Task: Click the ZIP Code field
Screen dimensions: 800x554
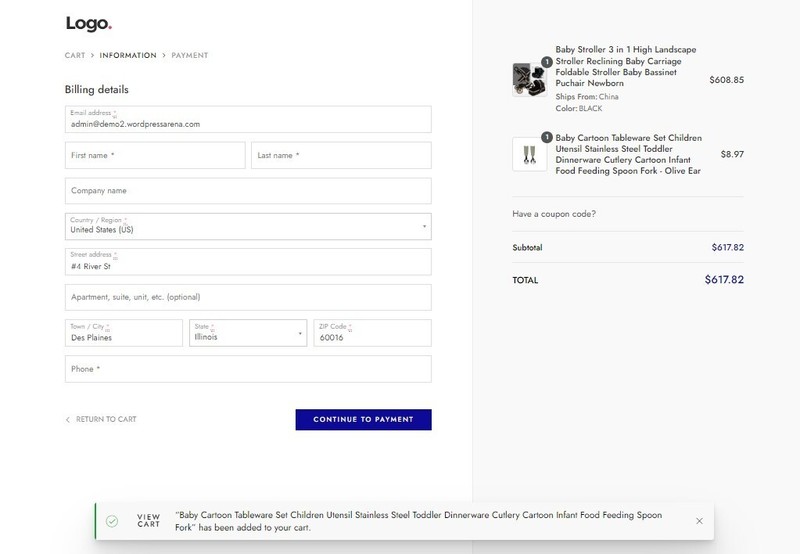Action: (372, 333)
